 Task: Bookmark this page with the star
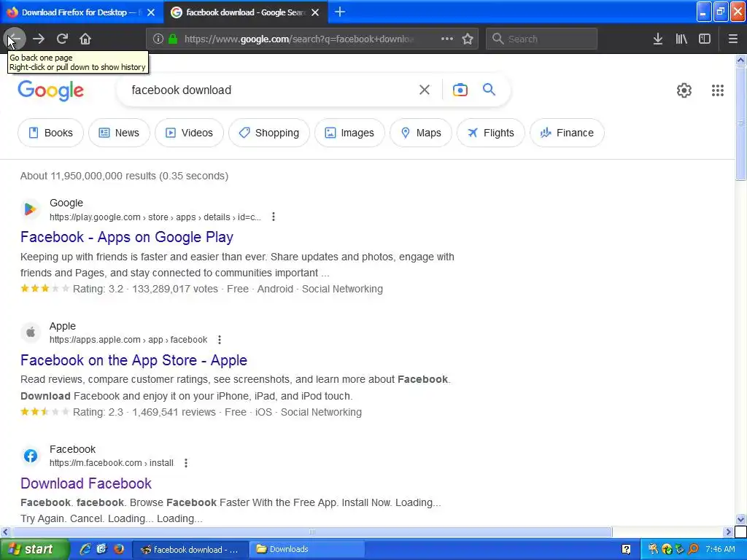pos(468,39)
